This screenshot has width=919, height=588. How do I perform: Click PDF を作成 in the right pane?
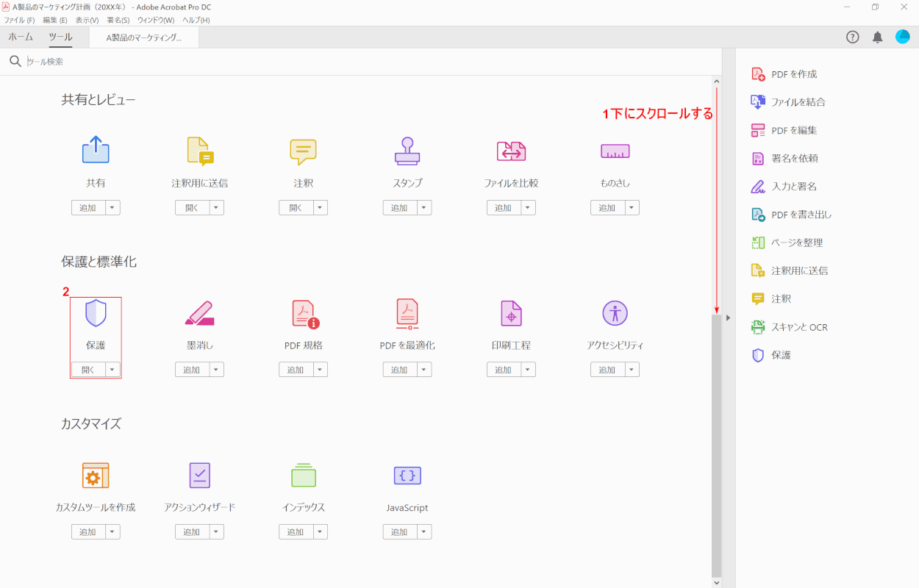point(784,74)
